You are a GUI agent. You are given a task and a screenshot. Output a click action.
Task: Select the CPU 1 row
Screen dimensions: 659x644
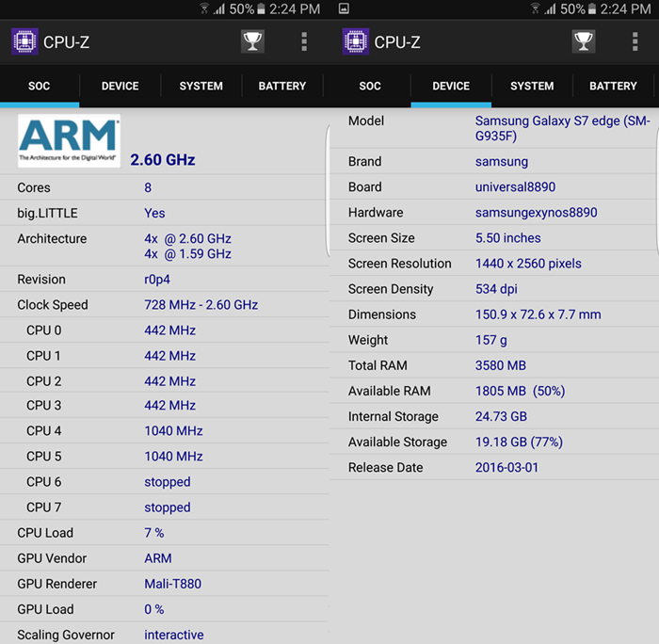pos(165,356)
